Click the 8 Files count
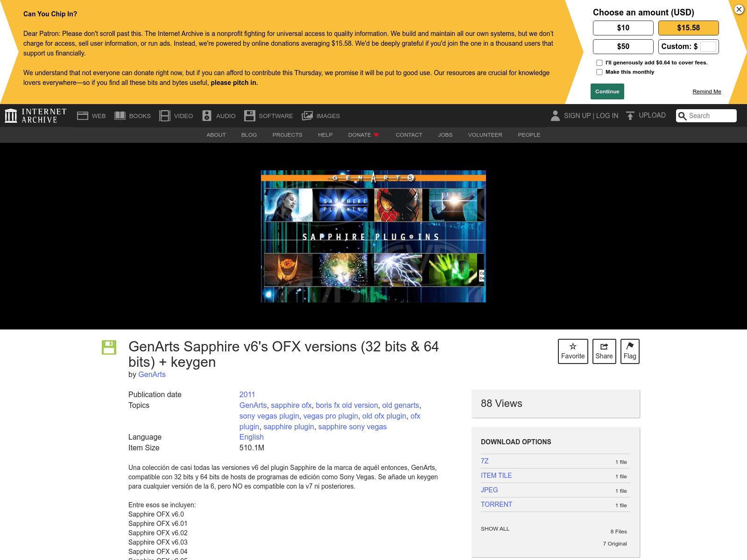This screenshot has height=560, width=747. tap(619, 532)
